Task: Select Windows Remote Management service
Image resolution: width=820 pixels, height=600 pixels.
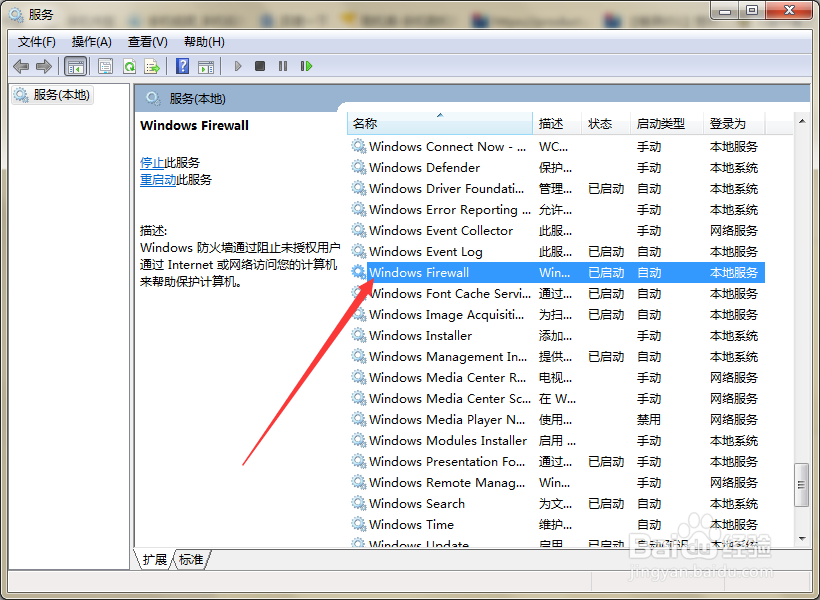Action: click(557, 482)
